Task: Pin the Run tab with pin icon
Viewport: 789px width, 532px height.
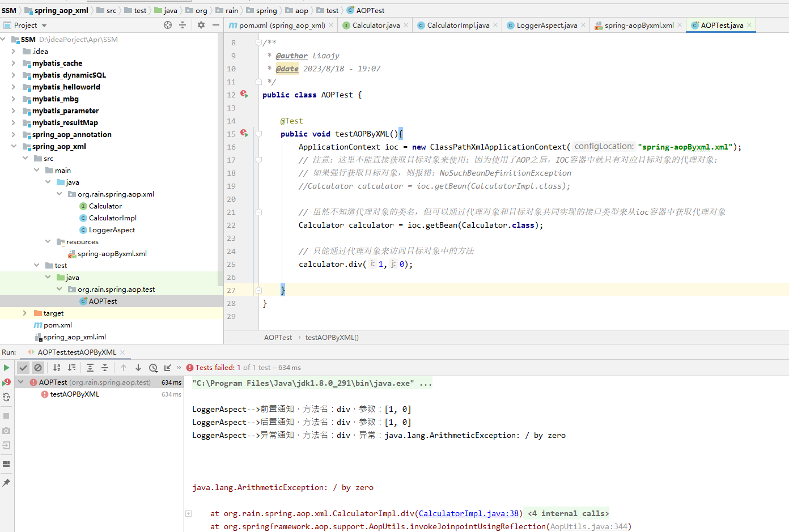Action: [x=6, y=483]
